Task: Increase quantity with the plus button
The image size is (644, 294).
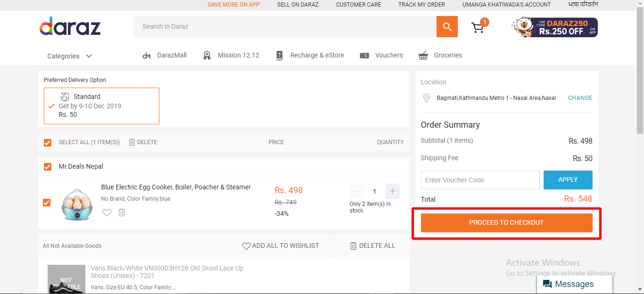Action: [393, 191]
